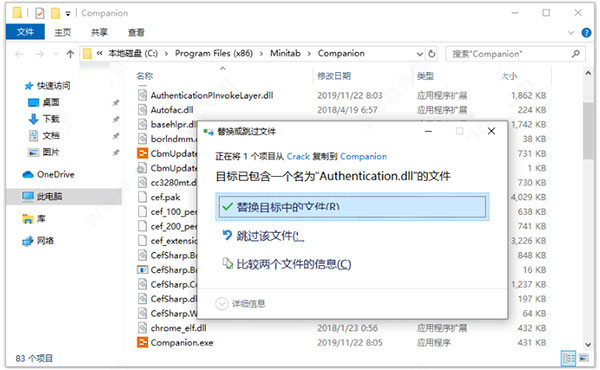Select Minitab in the address path
The width and height of the screenshot is (600, 370).
[285, 54]
